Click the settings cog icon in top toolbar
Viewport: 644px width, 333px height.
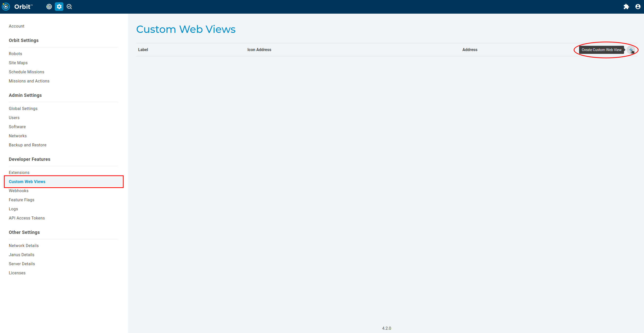60,6
